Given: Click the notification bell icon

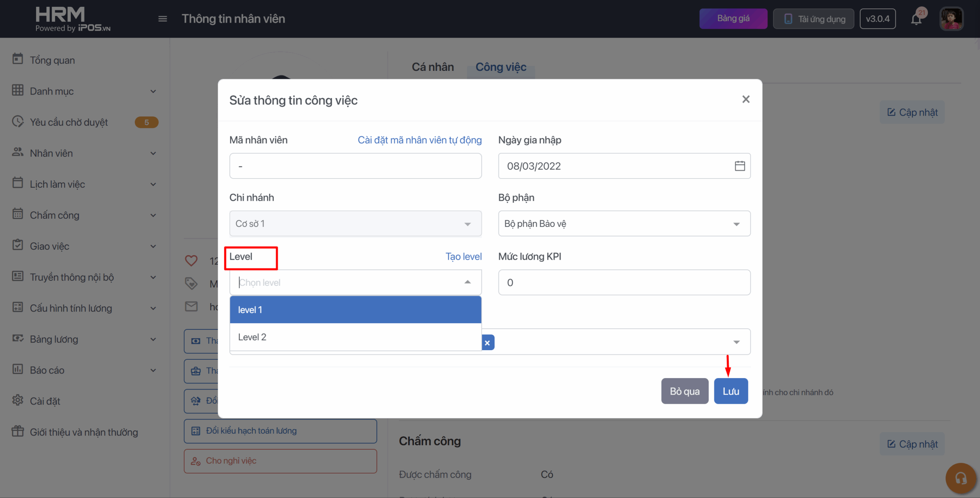Looking at the screenshot, I should tap(916, 19).
